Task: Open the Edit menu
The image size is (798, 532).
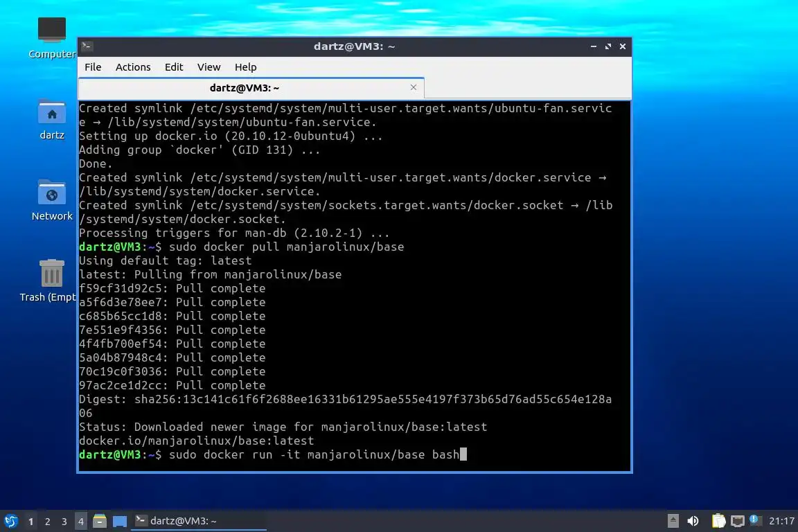Action: [174, 67]
